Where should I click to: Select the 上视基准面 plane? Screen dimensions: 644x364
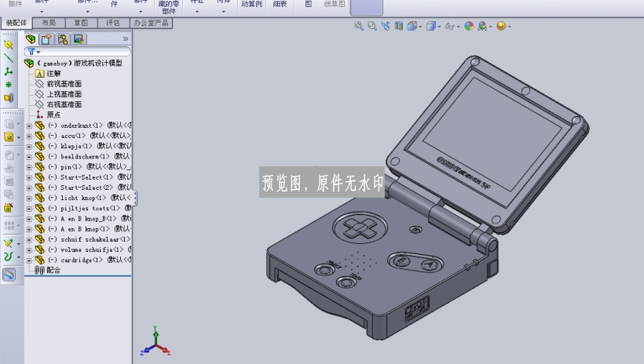pyautogui.click(x=59, y=94)
